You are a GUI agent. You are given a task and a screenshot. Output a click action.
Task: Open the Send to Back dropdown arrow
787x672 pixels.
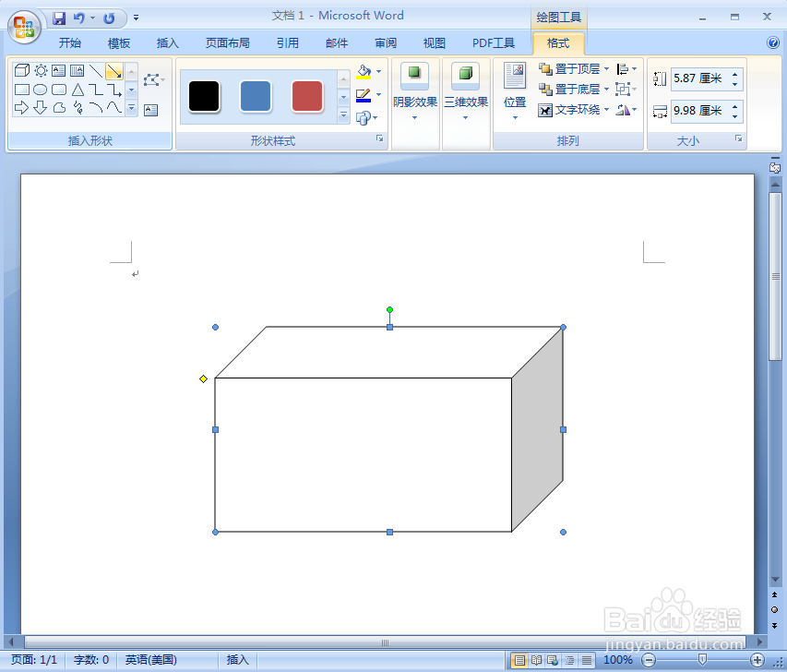coord(607,90)
